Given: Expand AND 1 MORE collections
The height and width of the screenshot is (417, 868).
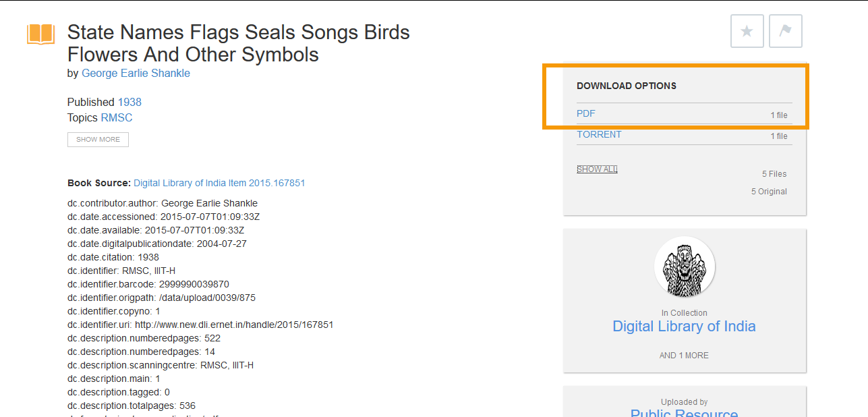Looking at the screenshot, I should point(684,355).
